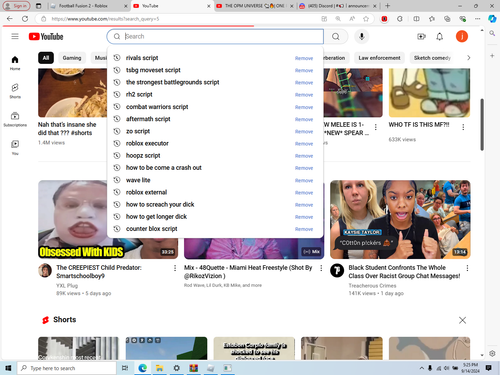The image size is (500, 375).
Task: Add page to favorites star icon
Action: pos(366,19)
